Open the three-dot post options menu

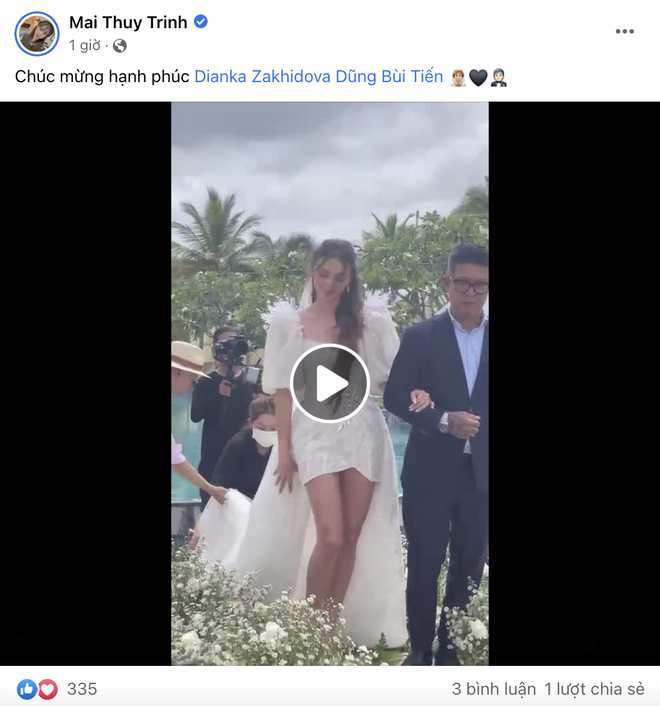[625, 31]
